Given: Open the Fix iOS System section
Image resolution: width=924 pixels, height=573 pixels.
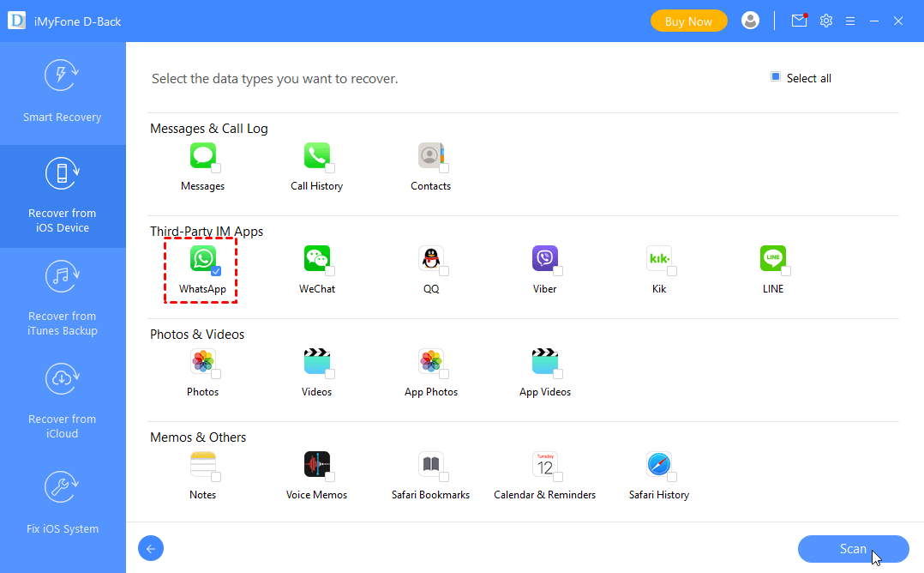Looking at the screenshot, I should tap(63, 504).
